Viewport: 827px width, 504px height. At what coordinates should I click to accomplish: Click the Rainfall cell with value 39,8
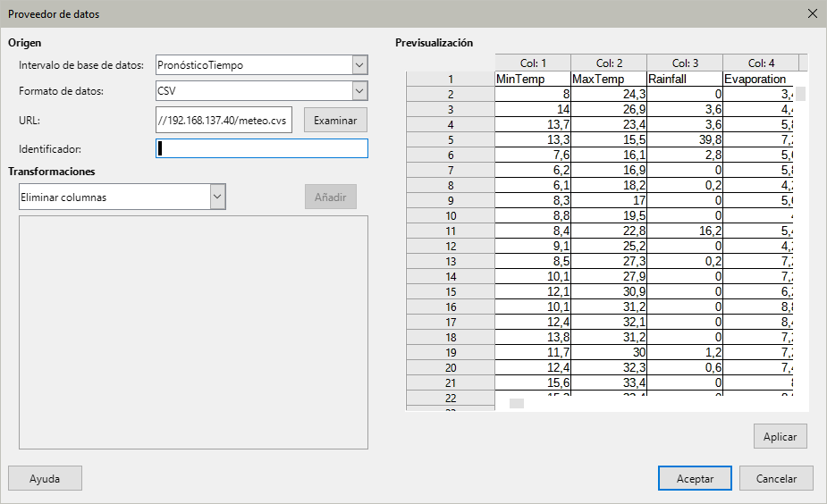685,139
